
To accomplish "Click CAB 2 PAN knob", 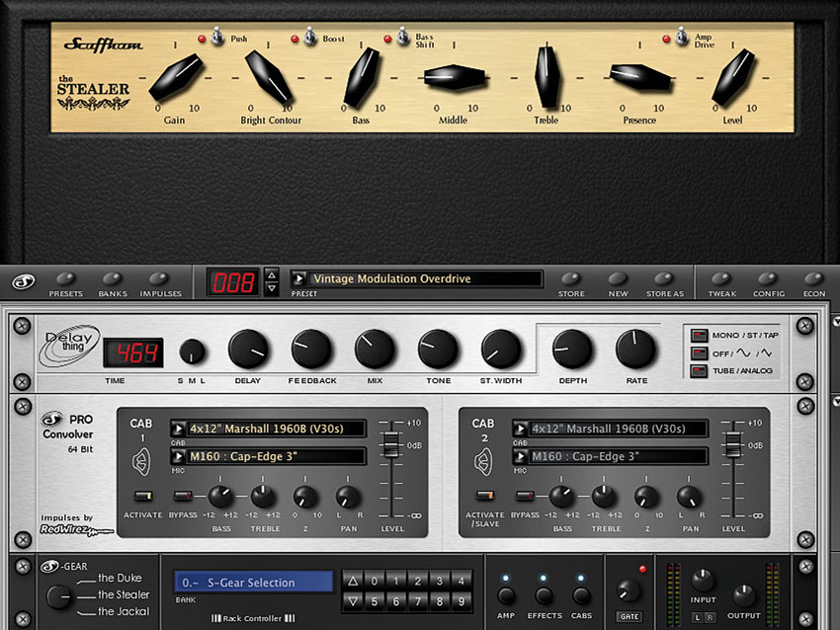I will coord(689,497).
